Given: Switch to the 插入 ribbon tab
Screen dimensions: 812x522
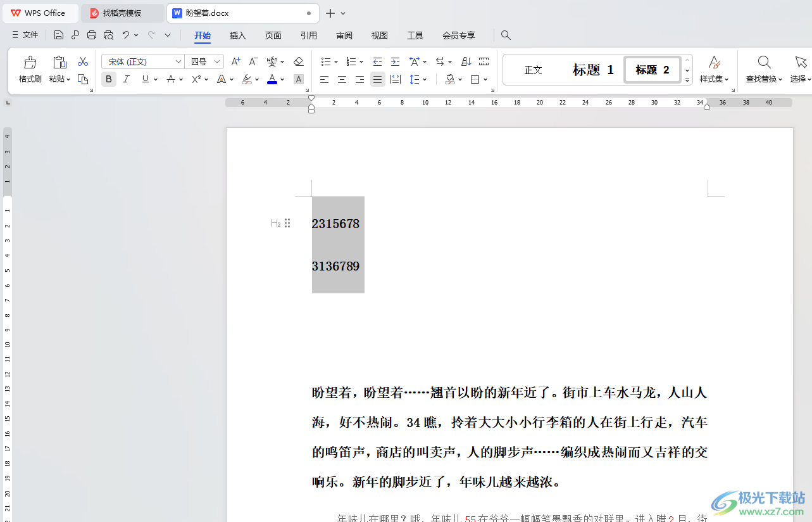Looking at the screenshot, I should point(237,35).
